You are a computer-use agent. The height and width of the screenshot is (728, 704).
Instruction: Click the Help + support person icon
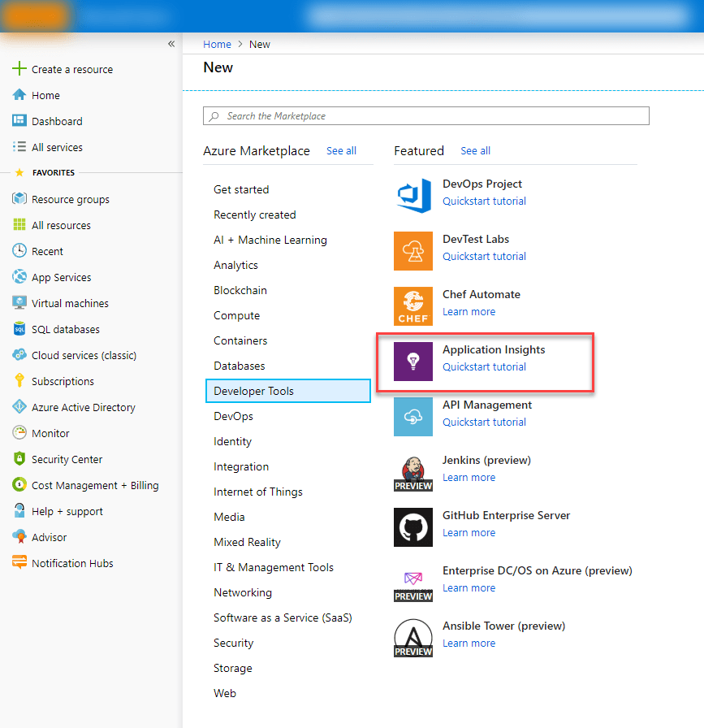click(19, 511)
